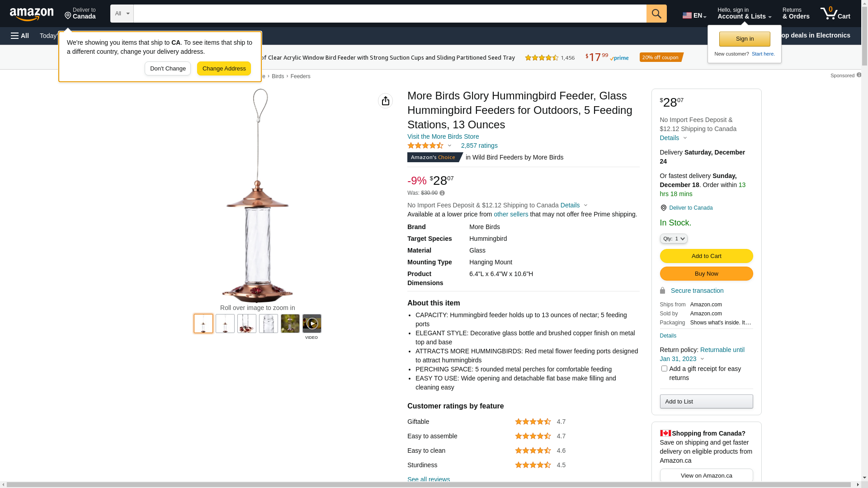Open Returns & Orders
This screenshot has width=868, height=488.
click(796, 14)
